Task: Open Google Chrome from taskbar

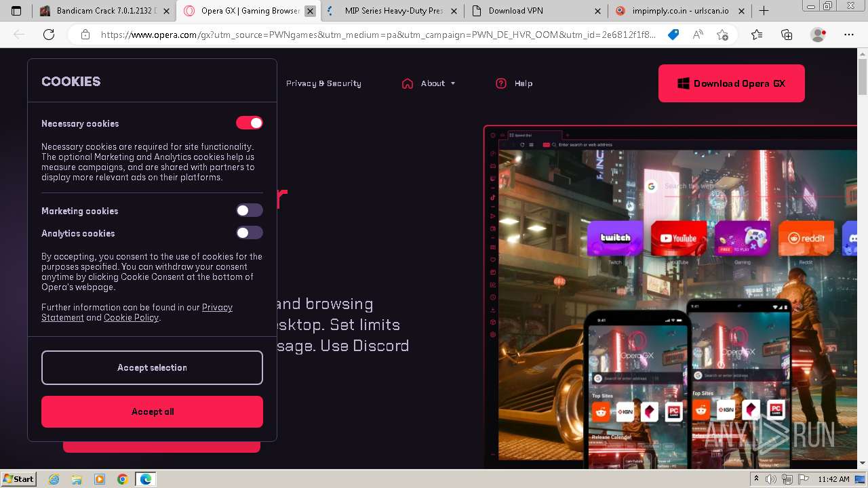Action: [123, 479]
